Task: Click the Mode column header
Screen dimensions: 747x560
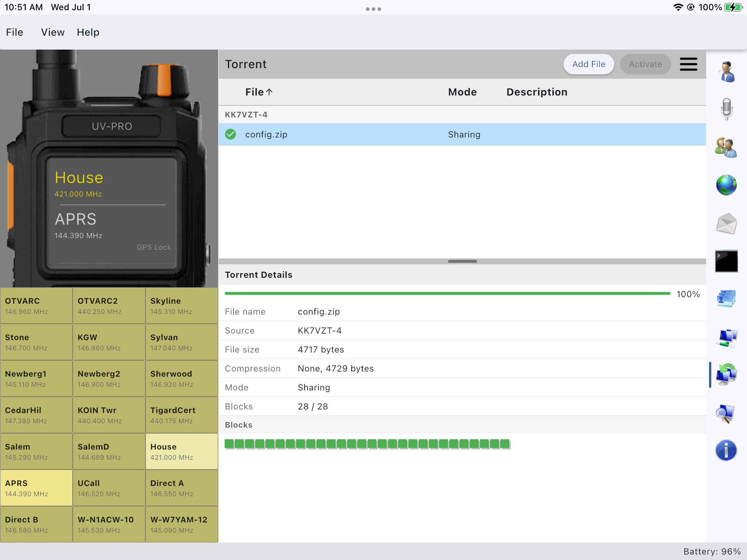Action: (462, 92)
